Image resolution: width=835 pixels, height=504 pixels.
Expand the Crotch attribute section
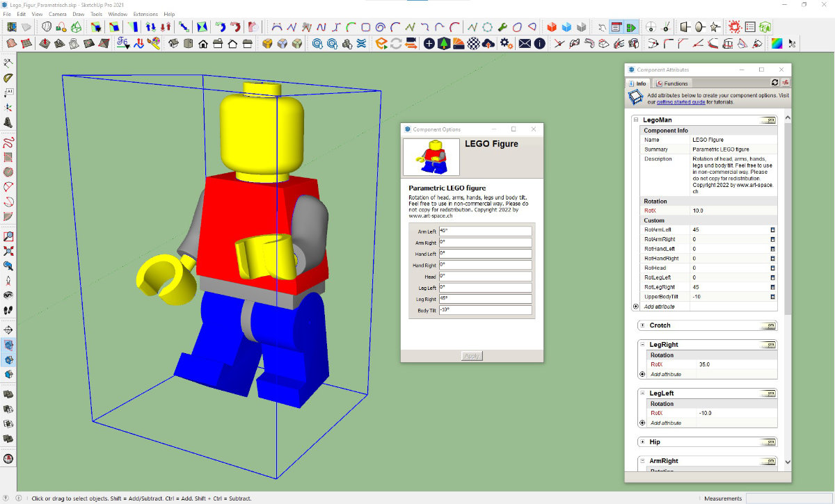coord(642,325)
